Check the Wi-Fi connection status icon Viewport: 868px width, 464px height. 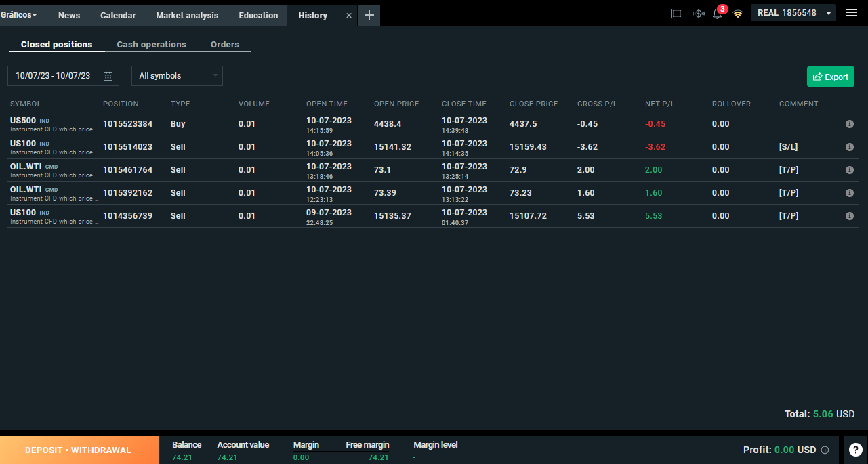coord(738,14)
